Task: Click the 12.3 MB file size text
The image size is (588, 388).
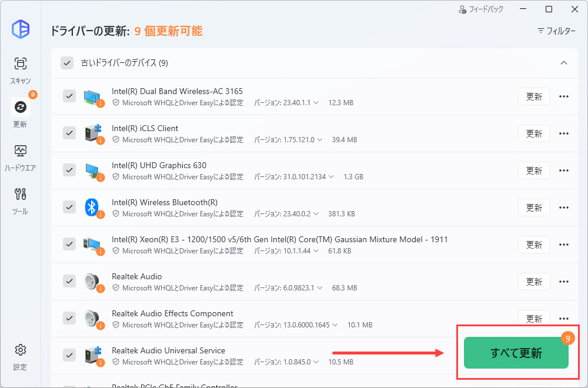Action: (x=341, y=103)
